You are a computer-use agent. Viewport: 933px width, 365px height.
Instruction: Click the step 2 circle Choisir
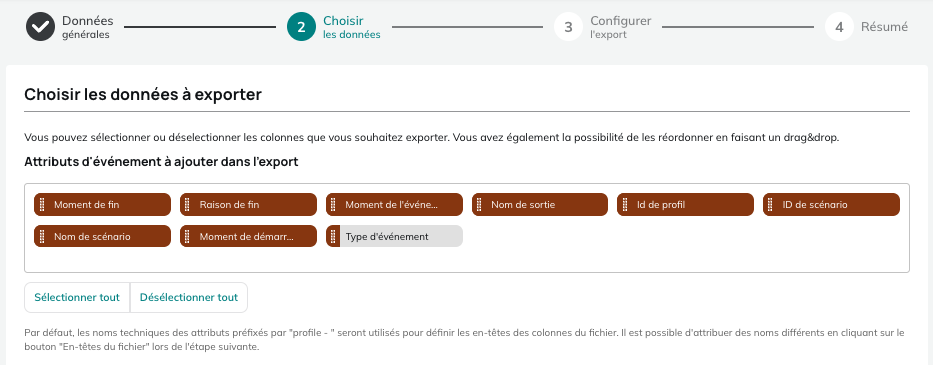(x=301, y=27)
